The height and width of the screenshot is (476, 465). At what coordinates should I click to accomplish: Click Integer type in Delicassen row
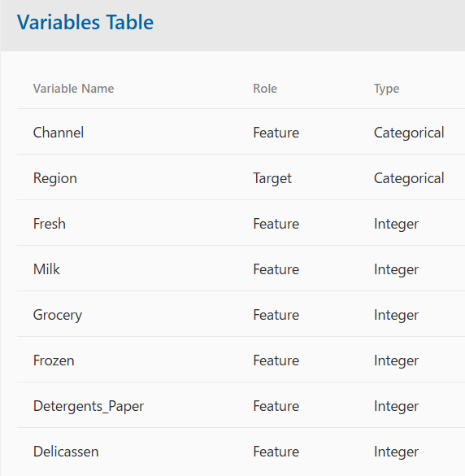click(396, 452)
